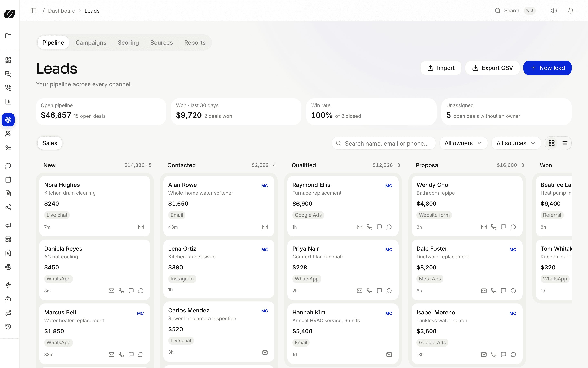This screenshot has width=588, height=368.
Task: Click the MC owner badge on Marcus Bell
Action: pyautogui.click(x=140, y=313)
